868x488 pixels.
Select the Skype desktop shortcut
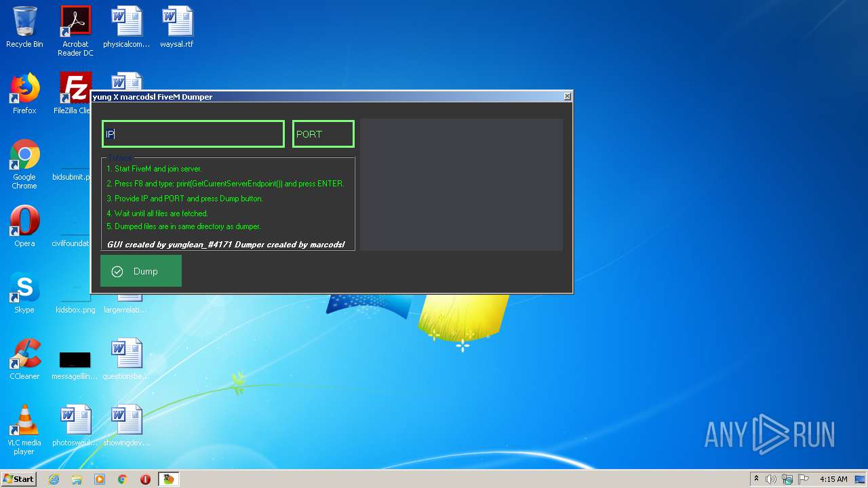24,293
